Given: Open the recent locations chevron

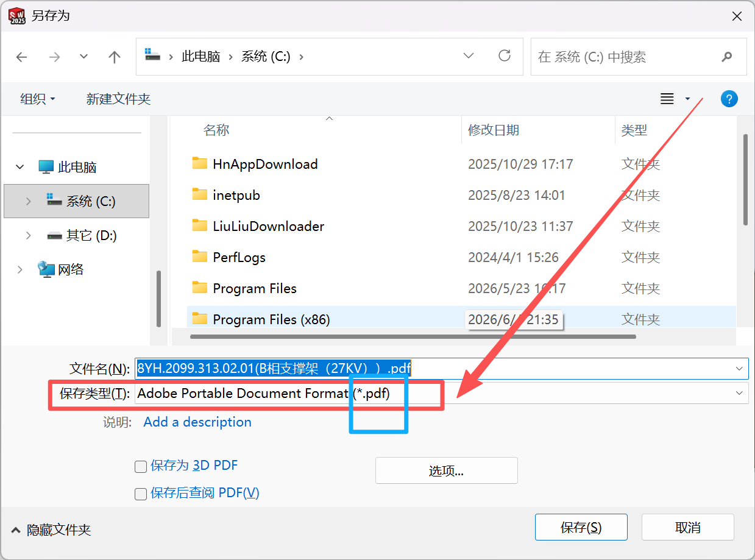Looking at the screenshot, I should 84,56.
